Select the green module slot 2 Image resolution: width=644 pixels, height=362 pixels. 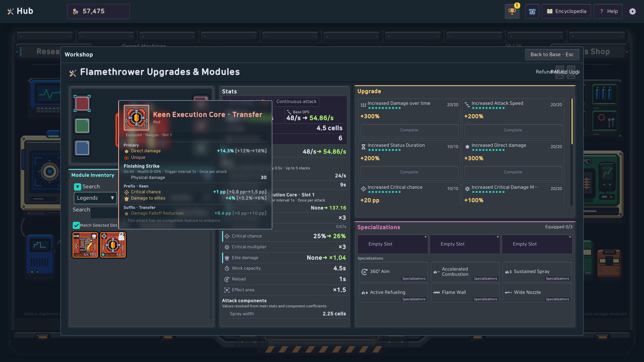(82, 126)
